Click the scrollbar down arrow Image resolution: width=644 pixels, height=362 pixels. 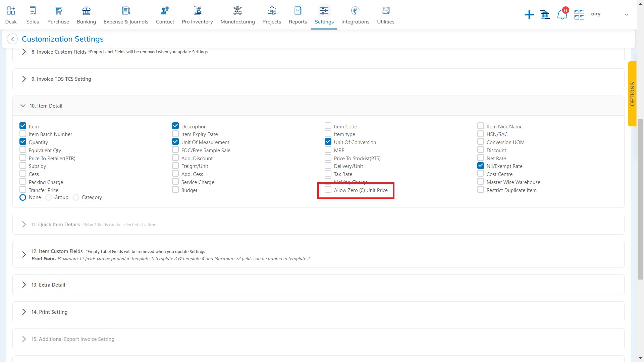pyautogui.click(x=640, y=359)
